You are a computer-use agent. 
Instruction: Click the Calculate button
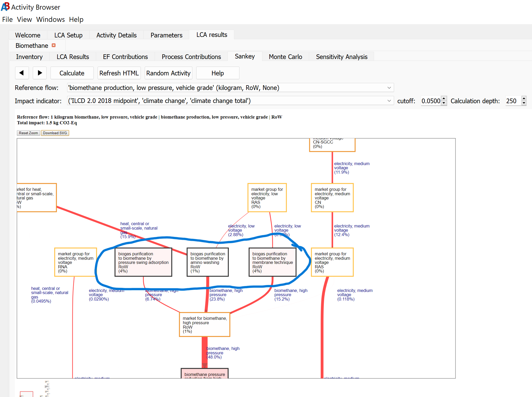[x=72, y=73]
